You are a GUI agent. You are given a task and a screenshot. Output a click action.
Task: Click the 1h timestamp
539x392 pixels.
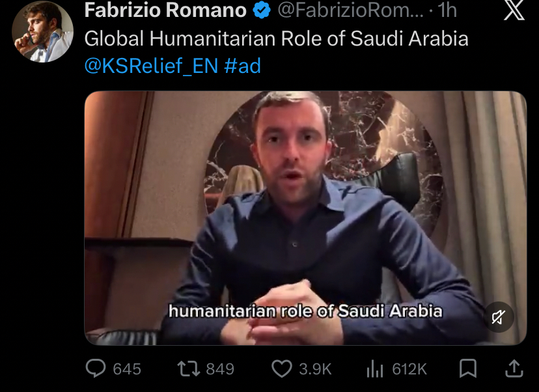tap(447, 10)
